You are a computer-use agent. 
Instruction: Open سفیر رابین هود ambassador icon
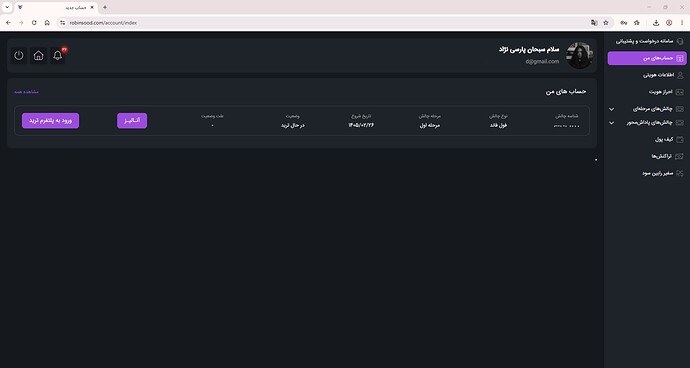[680, 173]
